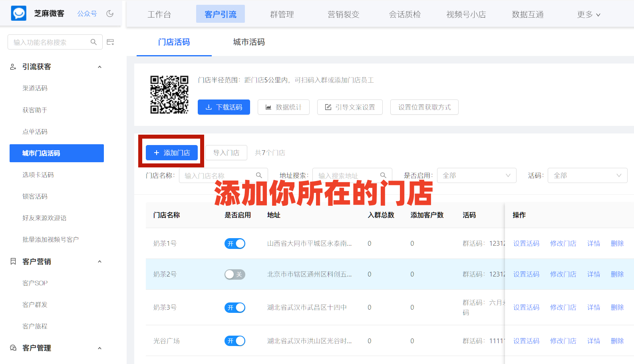Open the 数据互通 top tab
The image size is (634, 364).
528,14
